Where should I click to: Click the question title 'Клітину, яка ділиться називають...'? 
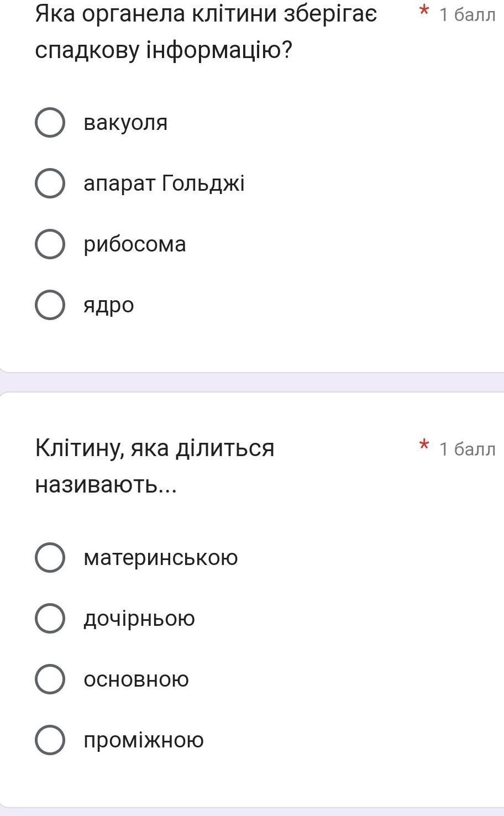155,466
